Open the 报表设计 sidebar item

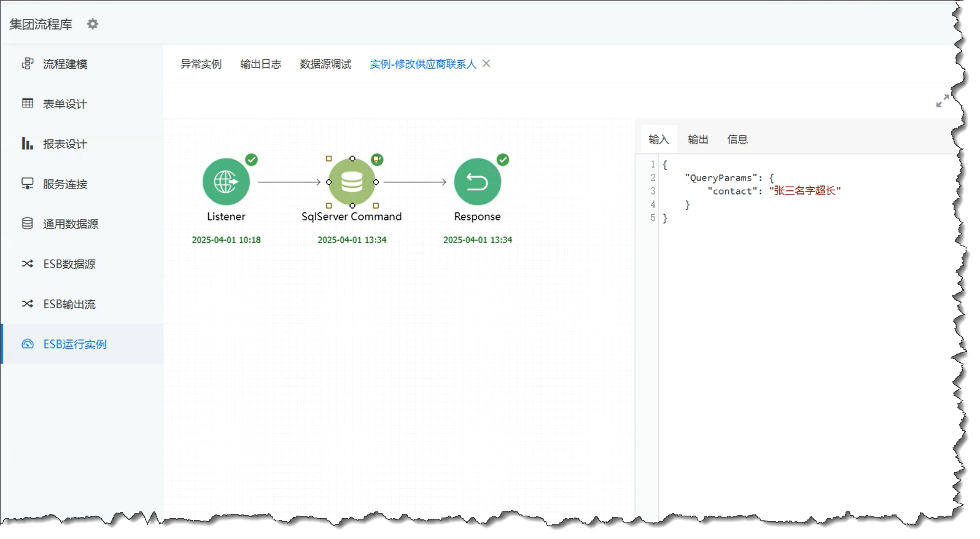[x=65, y=144]
